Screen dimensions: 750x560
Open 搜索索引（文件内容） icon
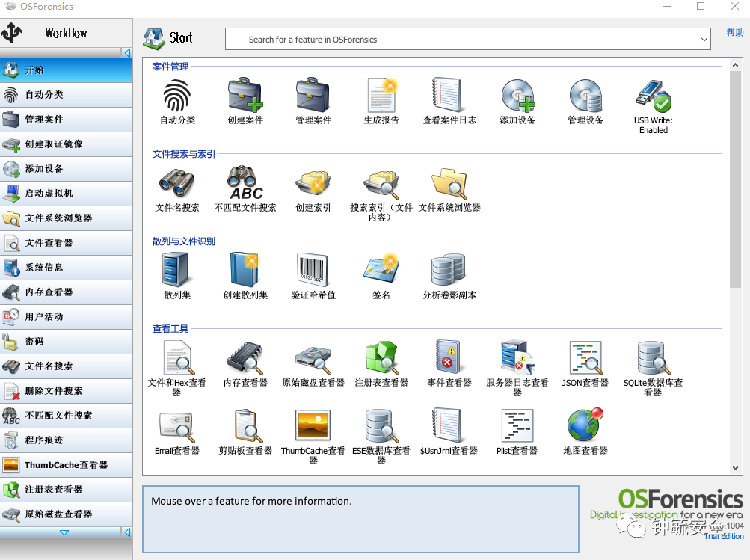click(x=381, y=184)
